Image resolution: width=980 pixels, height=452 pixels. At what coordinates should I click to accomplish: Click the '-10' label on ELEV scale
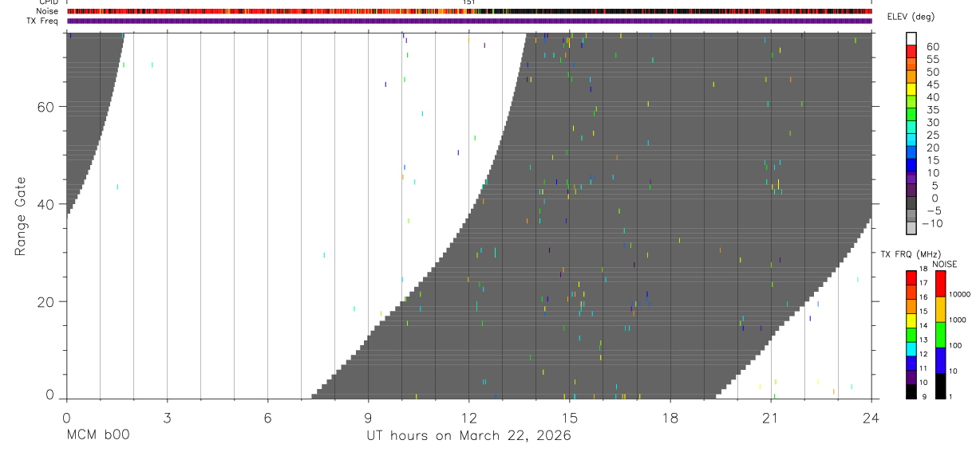pyautogui.click(x=932, y=223)
